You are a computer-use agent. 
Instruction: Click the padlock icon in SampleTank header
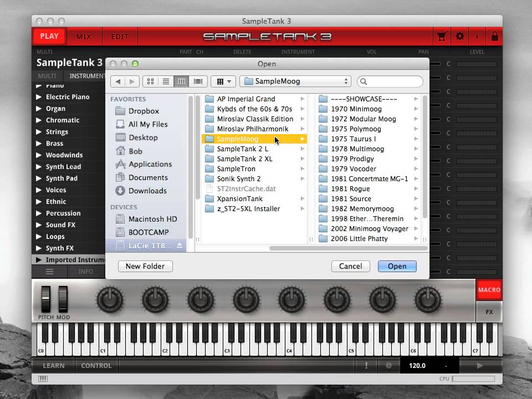pyautogui.click(x=495, y=37)
